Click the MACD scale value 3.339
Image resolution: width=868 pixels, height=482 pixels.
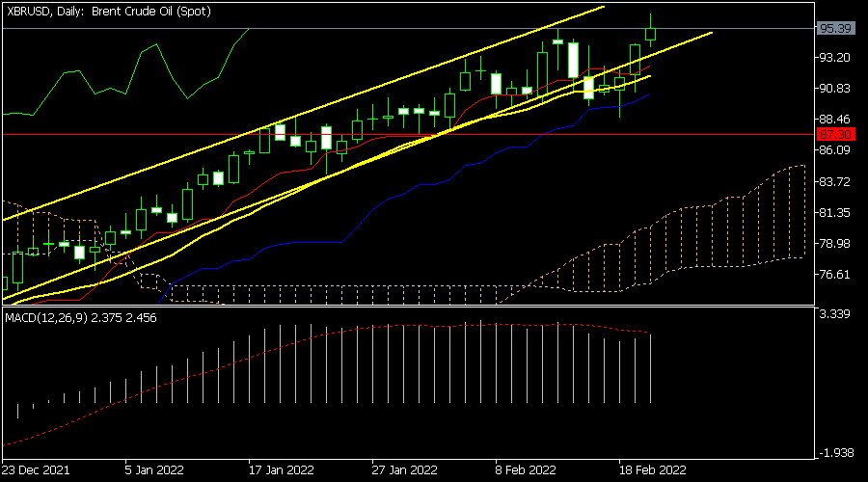(835, 314)
